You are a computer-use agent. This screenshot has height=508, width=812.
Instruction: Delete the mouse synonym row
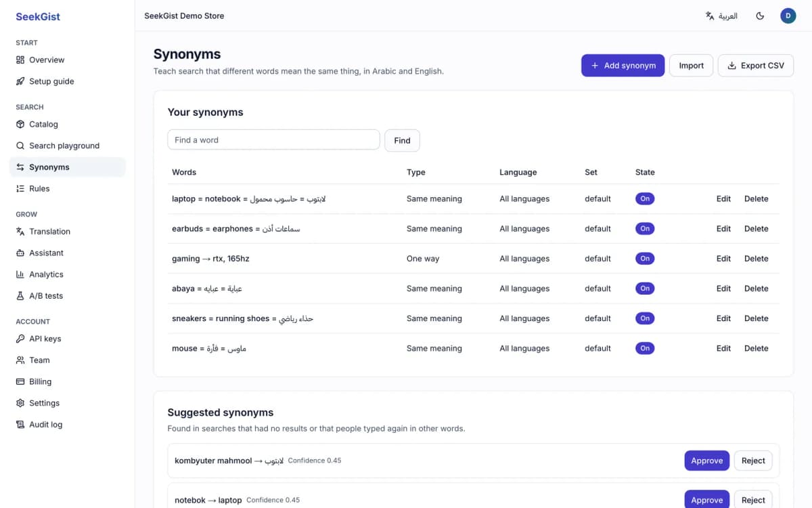pyautogui.click(x=756, y=348)
